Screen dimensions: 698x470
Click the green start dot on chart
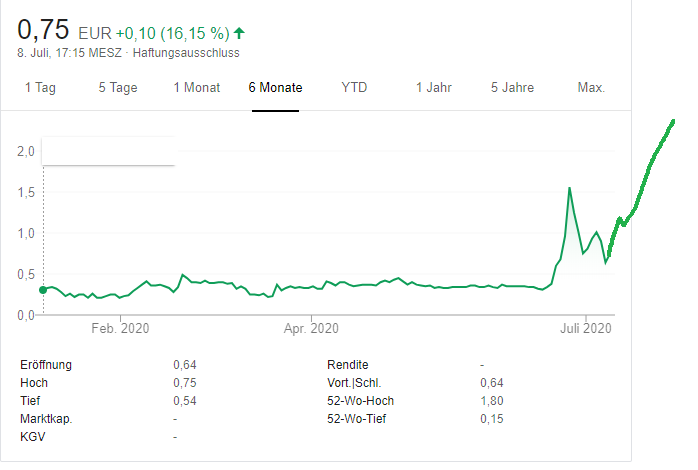point(43,290)
